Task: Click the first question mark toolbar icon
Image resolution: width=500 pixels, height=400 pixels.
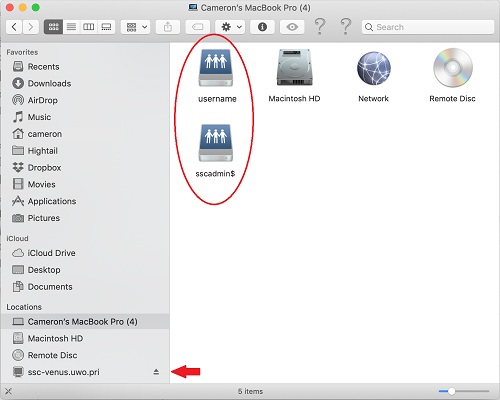Action: tap(320, 27)
